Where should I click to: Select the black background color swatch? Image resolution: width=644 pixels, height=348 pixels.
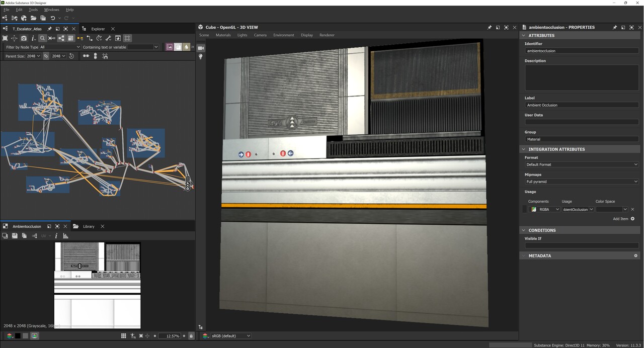pos(18,336)
